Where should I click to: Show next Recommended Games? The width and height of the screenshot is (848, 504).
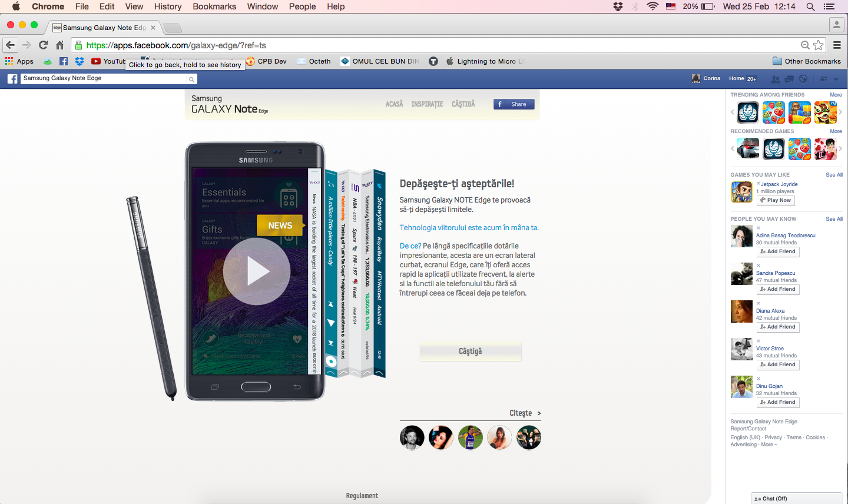[840, 149]
